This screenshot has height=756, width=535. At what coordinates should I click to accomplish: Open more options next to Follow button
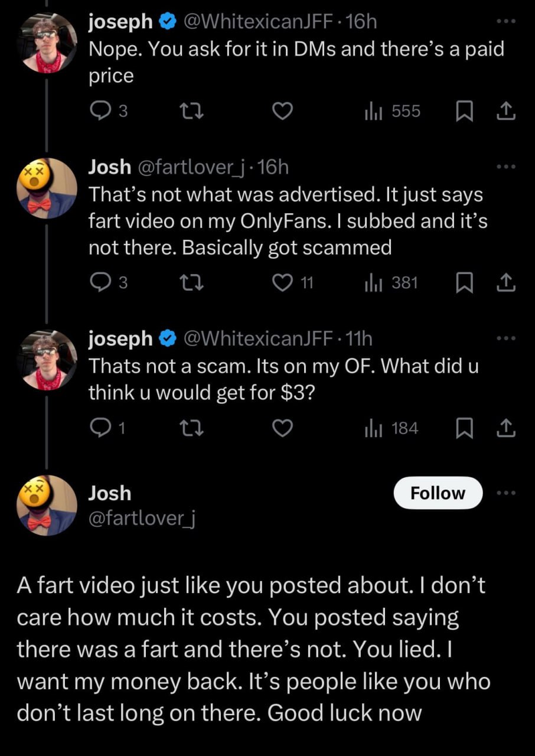(506, 493)
